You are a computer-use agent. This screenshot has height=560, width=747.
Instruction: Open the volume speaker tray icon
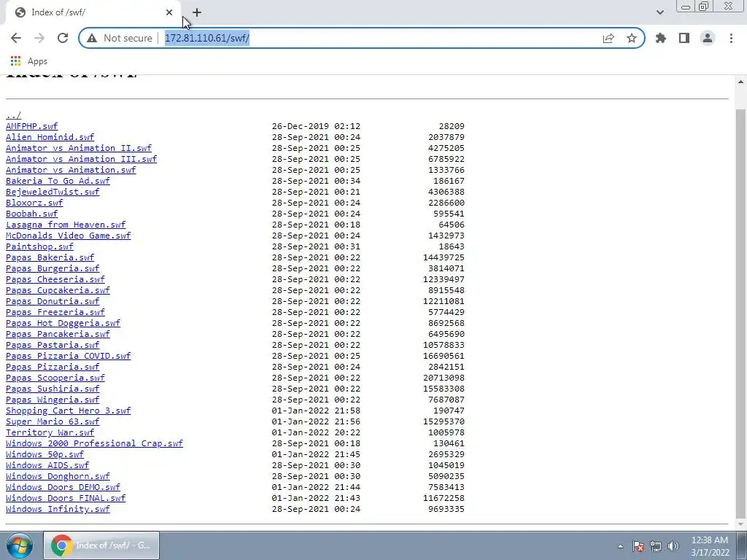pyautogui.click(x=673, y=546)
